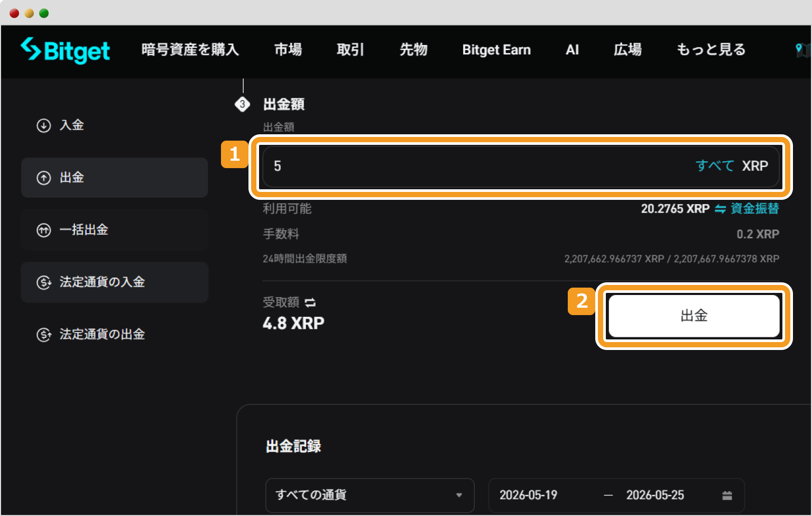Click the green maximize window button

(44, 13)
